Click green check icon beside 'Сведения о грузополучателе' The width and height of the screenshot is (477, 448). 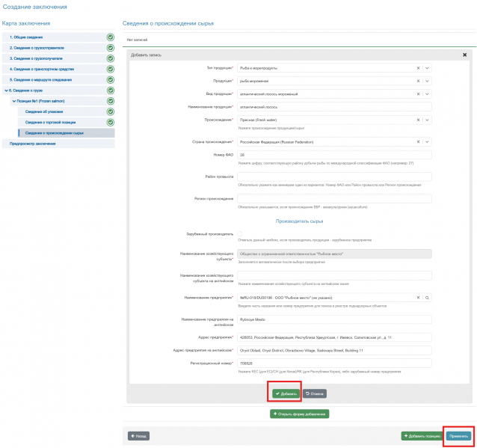click(x=111, y=58)
